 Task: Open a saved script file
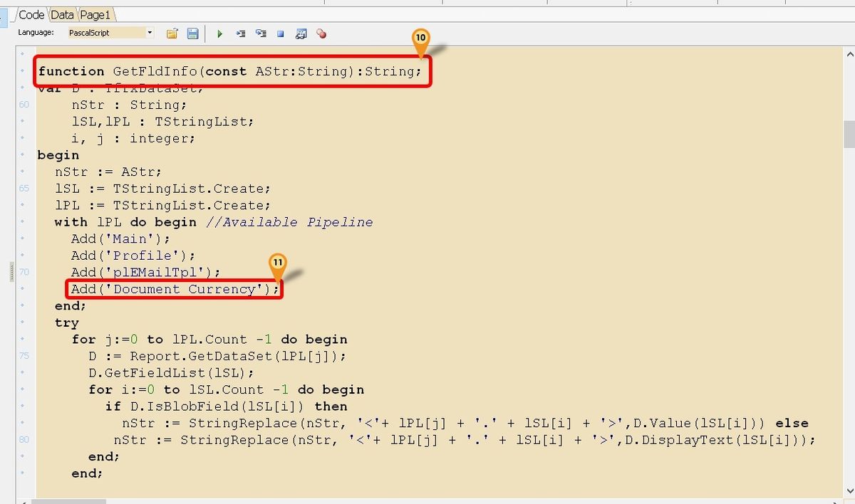(x=171, y=33)
